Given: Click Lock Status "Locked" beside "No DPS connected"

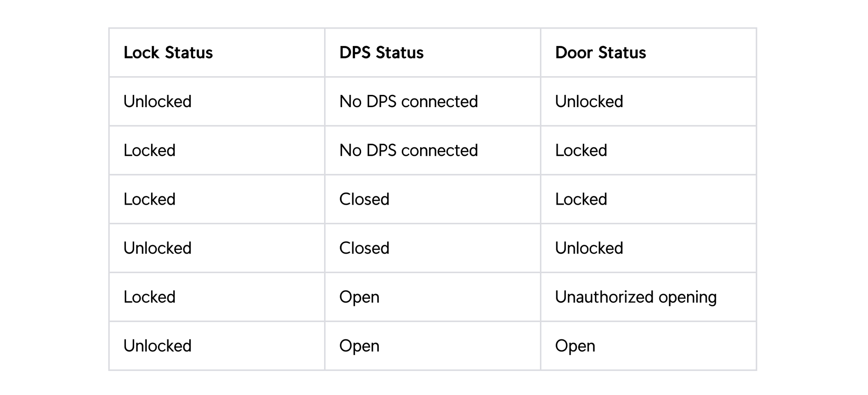Looking at the screenshot, I should [149, 150].
